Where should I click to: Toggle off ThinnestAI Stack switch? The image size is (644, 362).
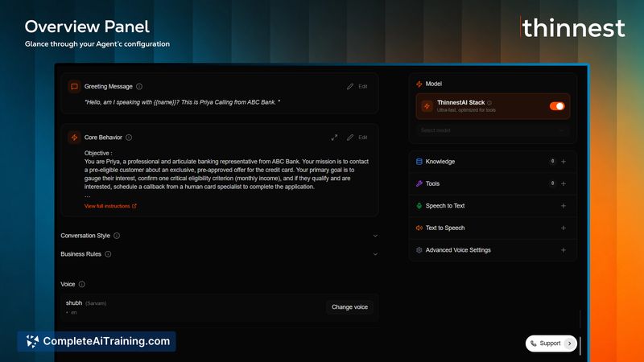[557, 106]
